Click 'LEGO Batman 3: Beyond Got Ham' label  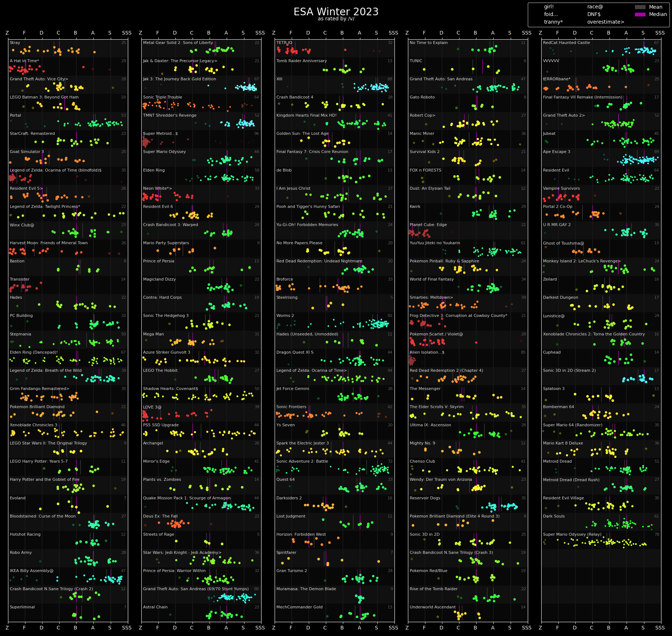click(44, 97)
